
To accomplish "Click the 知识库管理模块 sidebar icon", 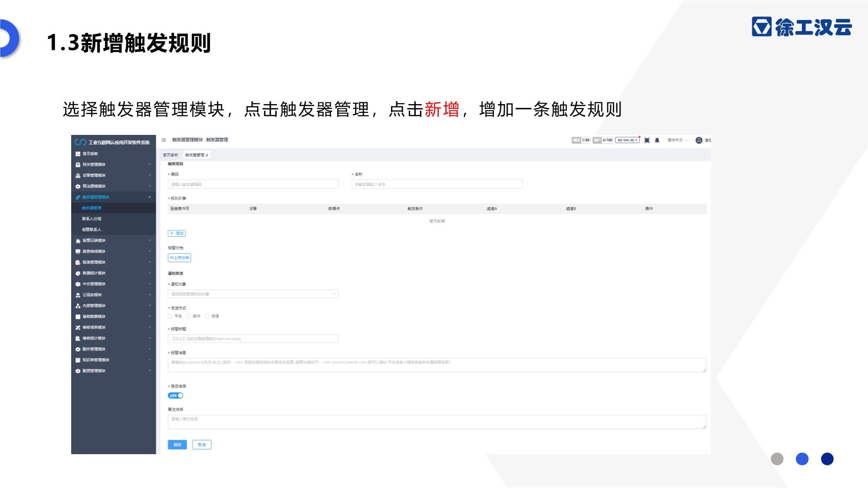I will 78,360.
